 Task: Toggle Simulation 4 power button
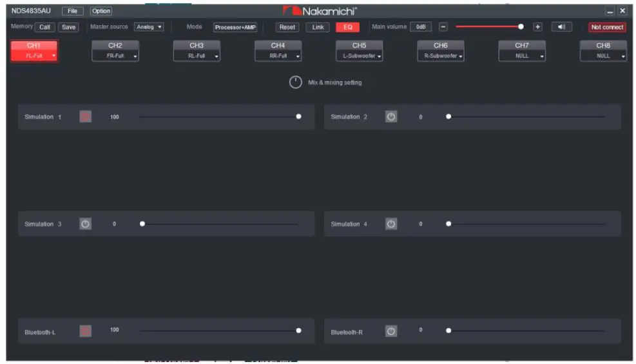[x=391, y=224]
